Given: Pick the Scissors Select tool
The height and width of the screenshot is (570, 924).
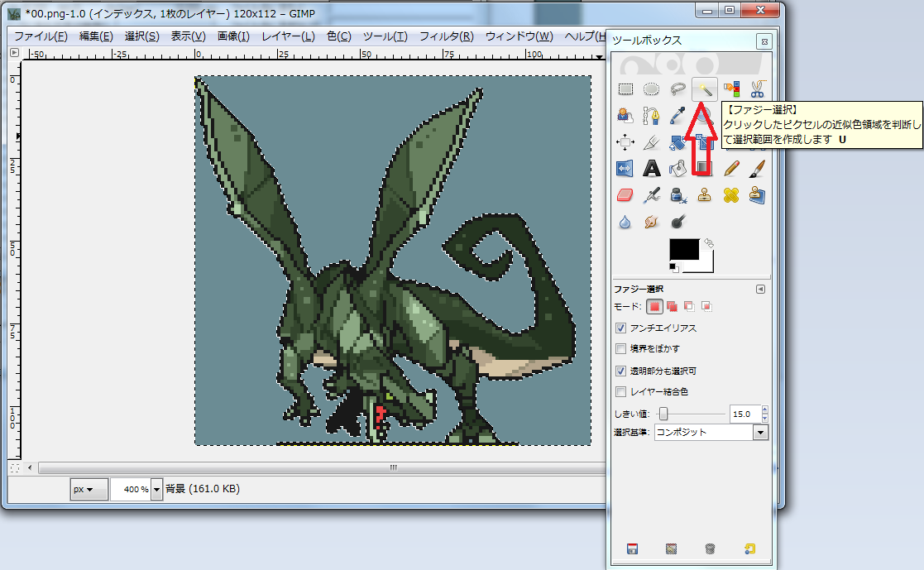Looking at the screenshot, I should click(756, 89).
